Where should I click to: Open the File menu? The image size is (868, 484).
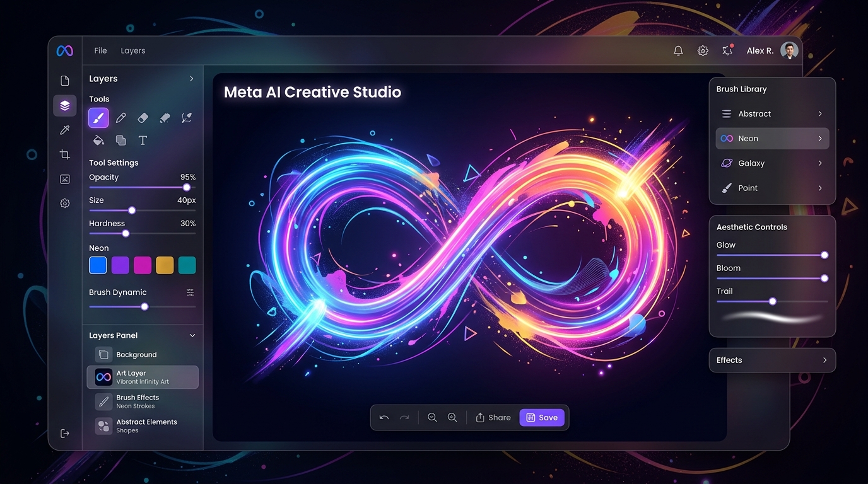pyautogui.click(x=100, y=50)
